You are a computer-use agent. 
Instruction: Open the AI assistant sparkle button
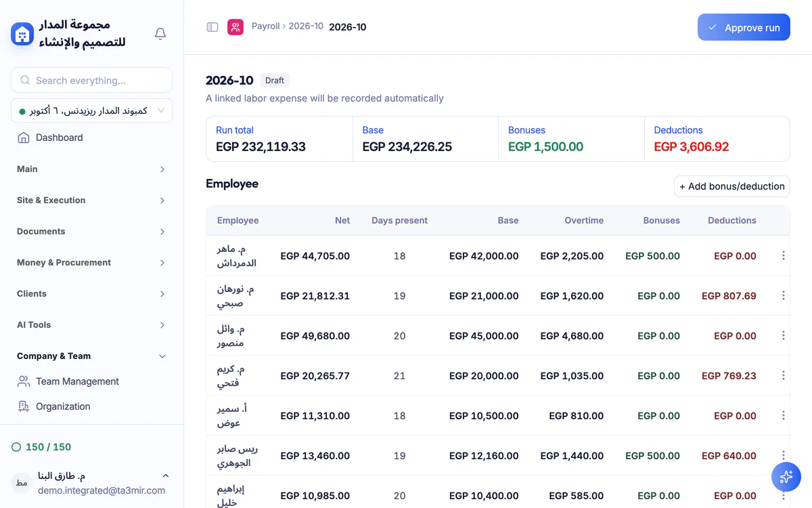click(x=786, y=477)
